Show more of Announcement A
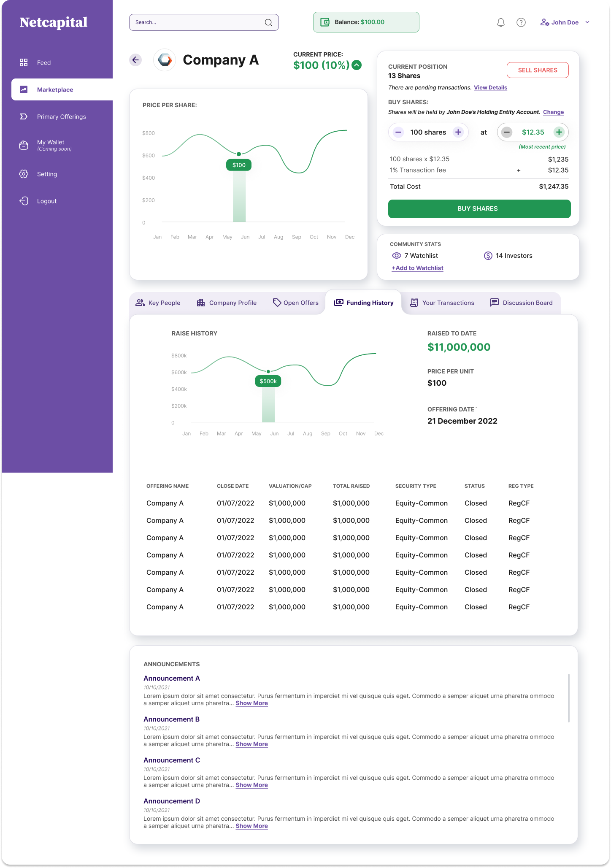 point(251,703)
